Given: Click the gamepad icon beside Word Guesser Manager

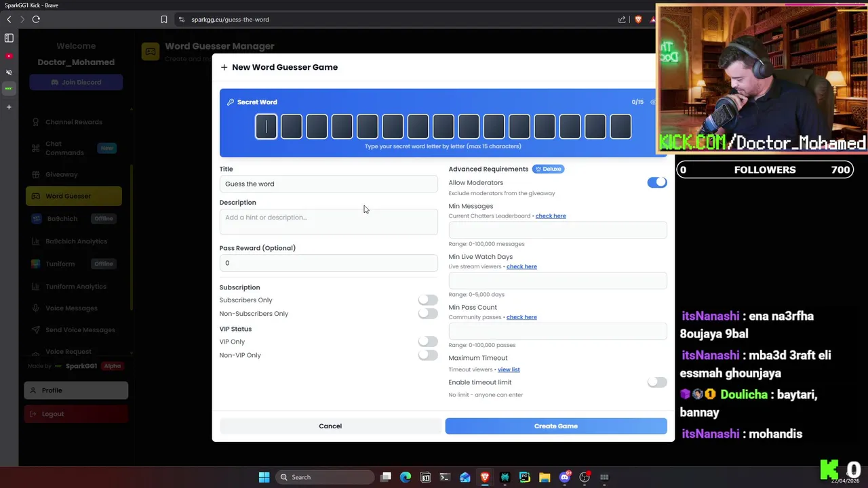Looking at the screenshot, I should pyautogui.click(x=151, y=52).
